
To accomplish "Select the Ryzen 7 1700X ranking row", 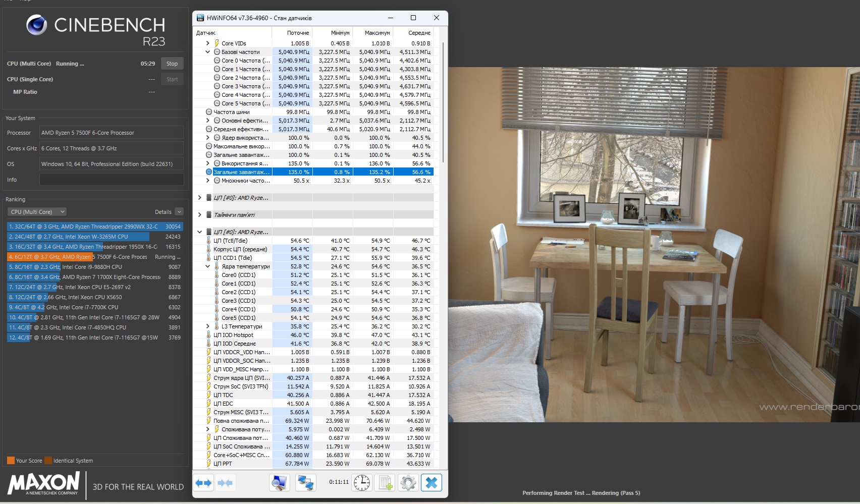I will [95, 277].
